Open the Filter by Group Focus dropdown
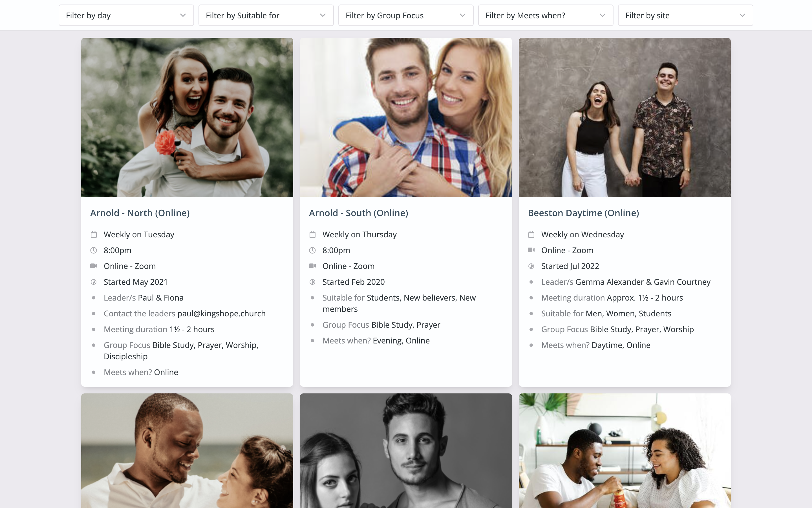The width and height of the screenshot is (812, 508). (406, 16)
